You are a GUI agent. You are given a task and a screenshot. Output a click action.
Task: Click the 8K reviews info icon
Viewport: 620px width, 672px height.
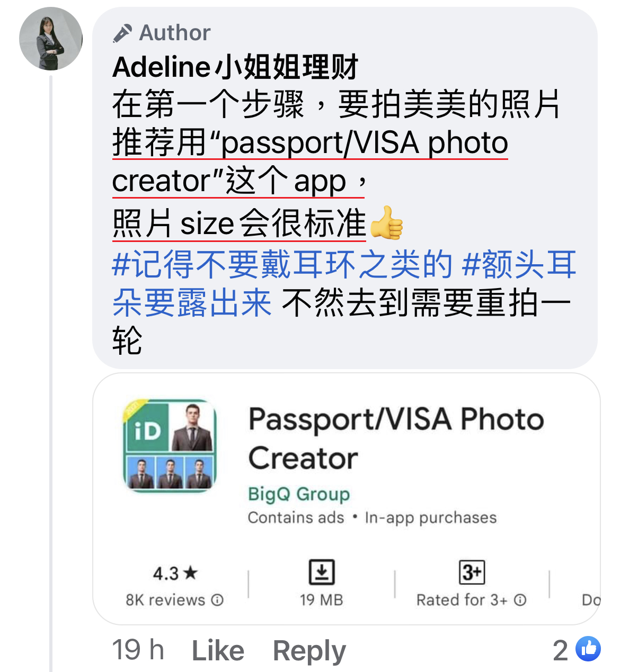pos(217,600)
